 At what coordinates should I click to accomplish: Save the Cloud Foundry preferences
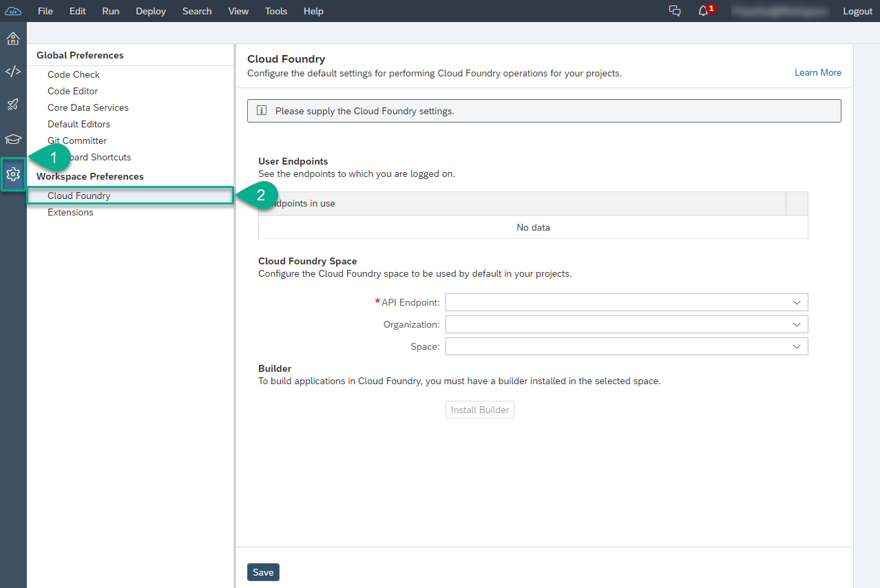click(x=263, y=572)
